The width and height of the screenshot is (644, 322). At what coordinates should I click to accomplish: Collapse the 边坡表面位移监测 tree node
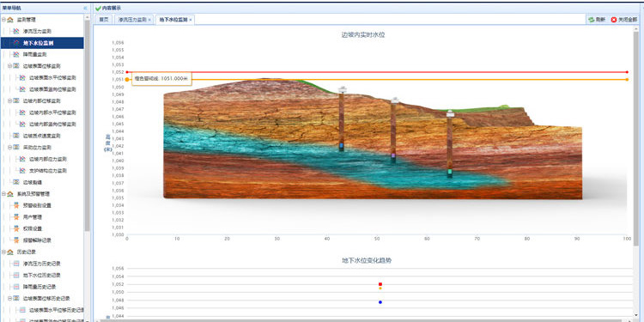[9, 66]
